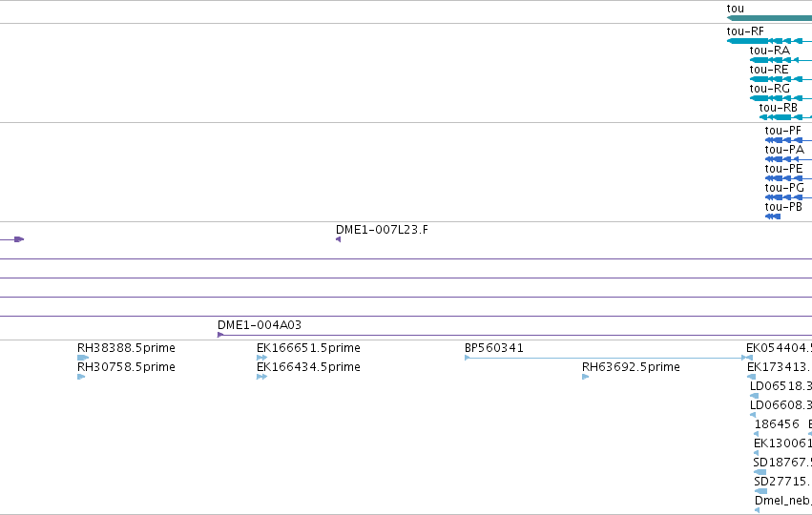Select the LD06608 EST label
812x515 pixels.
pyautogui.click(x=781, y=405)
